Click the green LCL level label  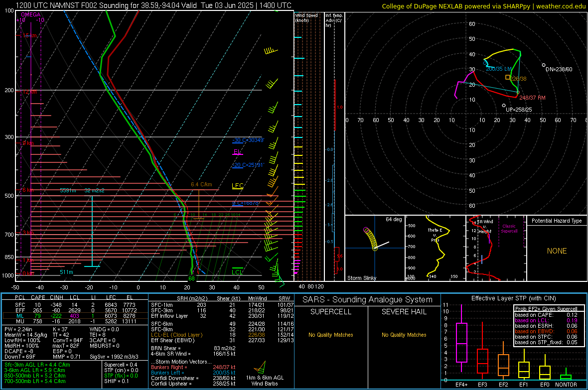237,272
